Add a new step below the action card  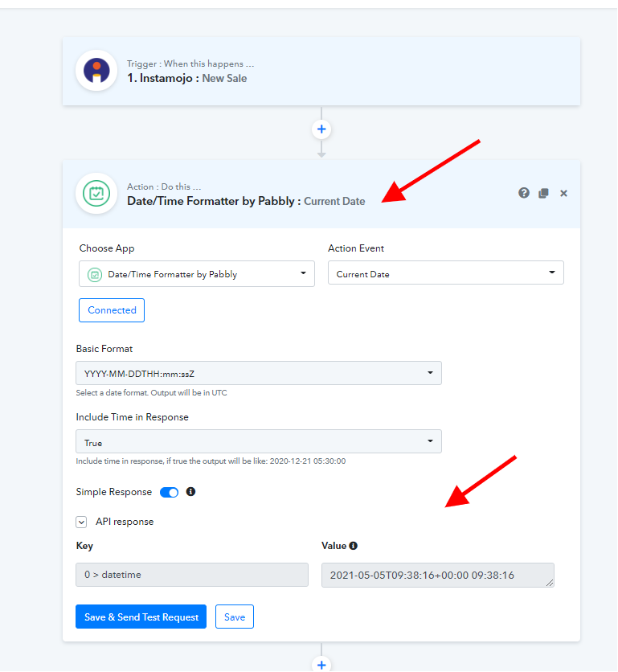coord(321,665)
